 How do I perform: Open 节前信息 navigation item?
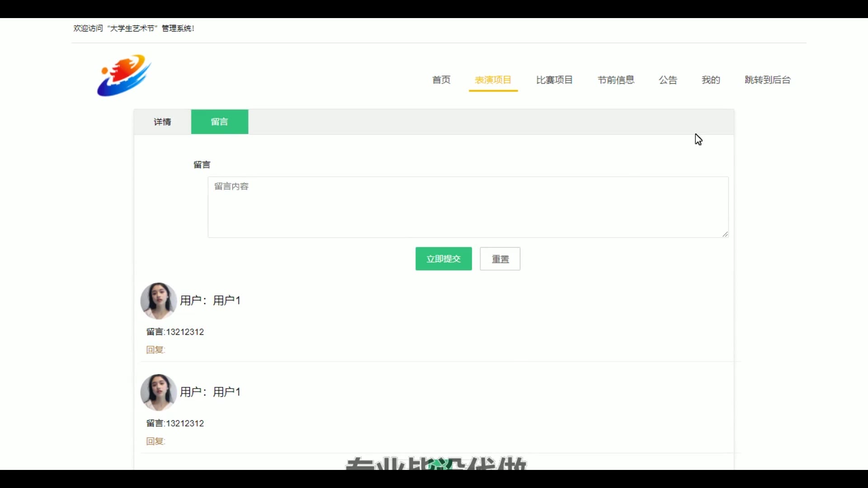coord(616,80)
